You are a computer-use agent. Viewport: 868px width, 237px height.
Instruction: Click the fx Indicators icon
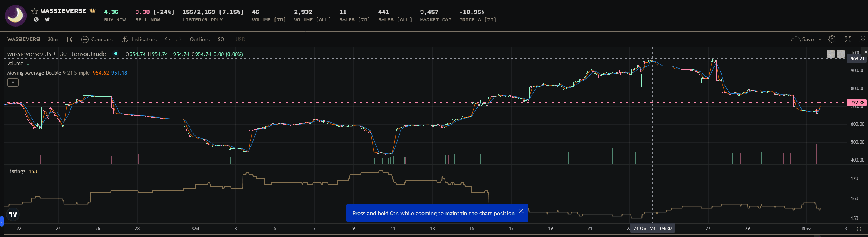pos(125,39)
